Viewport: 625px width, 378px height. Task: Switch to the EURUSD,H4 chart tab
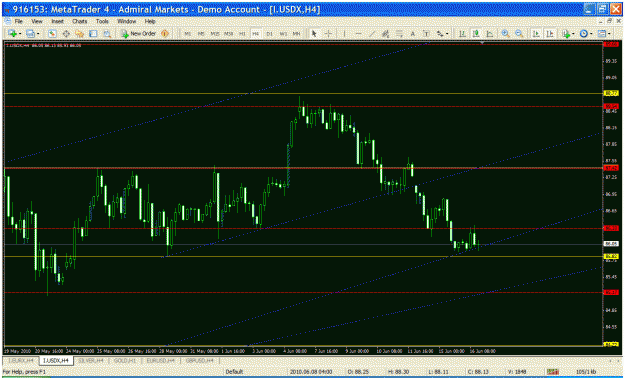coord(160,360)
